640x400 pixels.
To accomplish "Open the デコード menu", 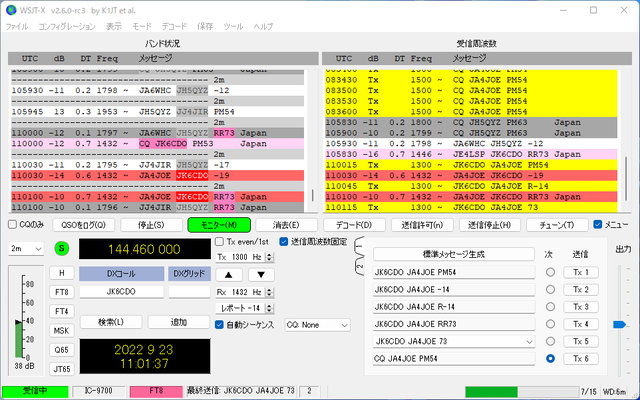I will tap(174, 27).
